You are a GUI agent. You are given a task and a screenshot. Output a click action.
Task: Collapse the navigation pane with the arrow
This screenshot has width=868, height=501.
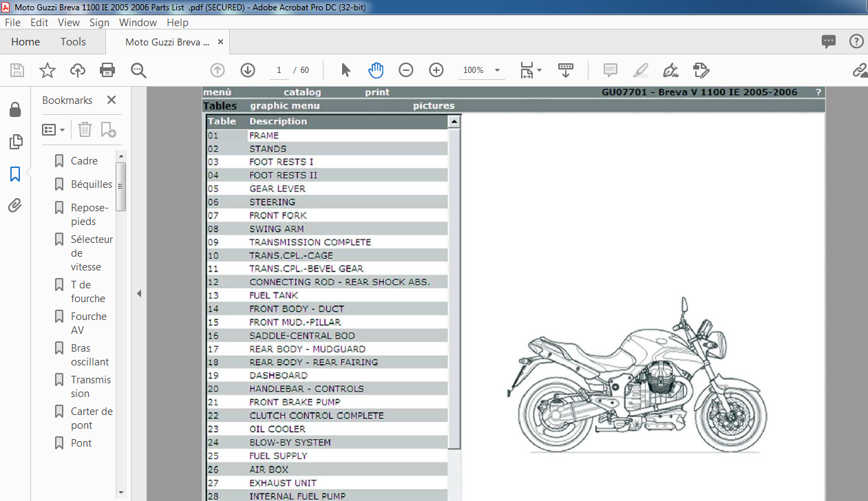[138, 294]
